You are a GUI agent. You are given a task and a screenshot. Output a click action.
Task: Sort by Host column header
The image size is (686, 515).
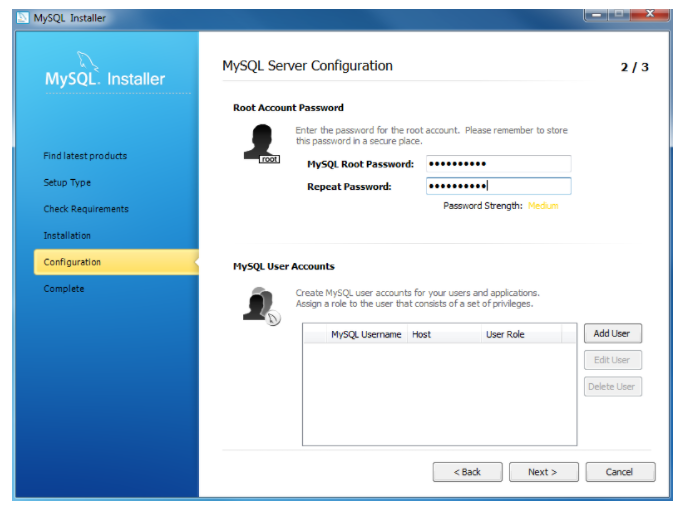(x=444, y=334)
